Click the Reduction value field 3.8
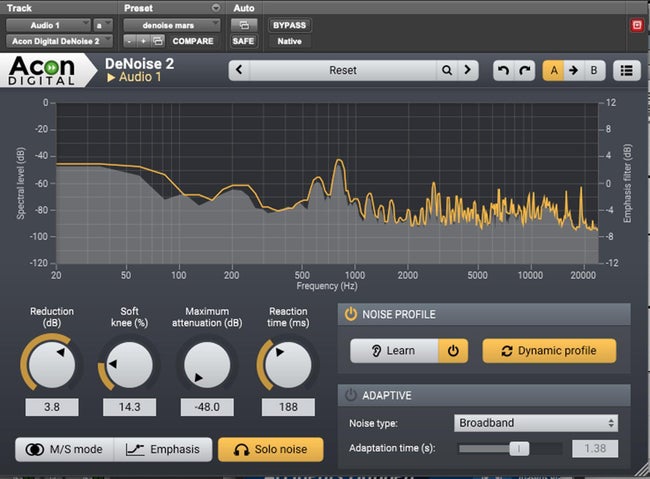 pos(52,407)
